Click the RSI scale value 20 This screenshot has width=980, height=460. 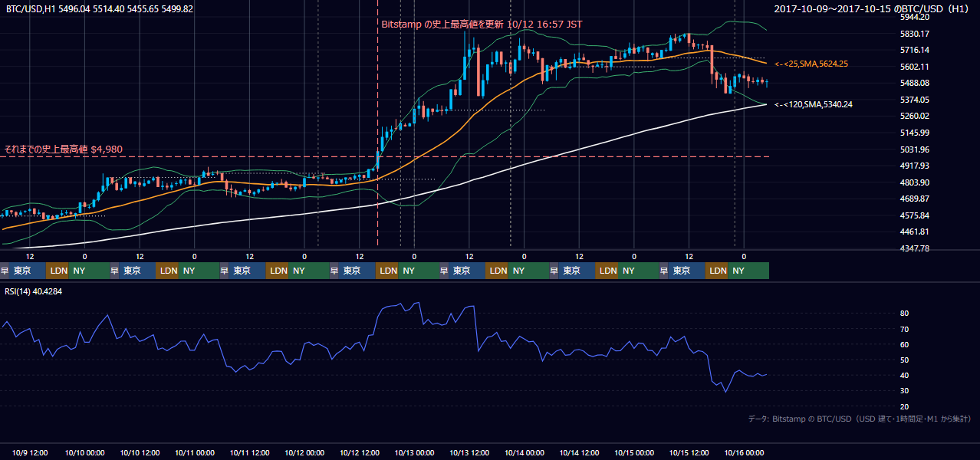905,406
